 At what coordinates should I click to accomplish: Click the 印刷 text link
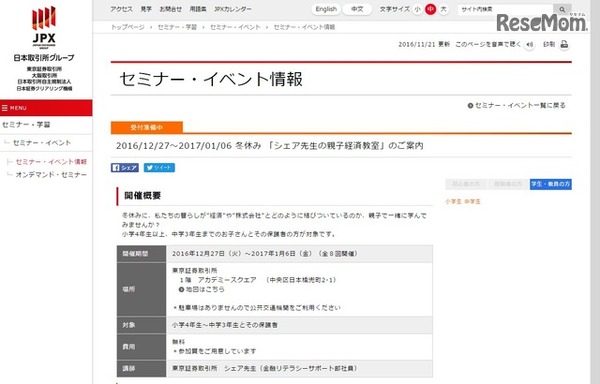click(549, 44)
